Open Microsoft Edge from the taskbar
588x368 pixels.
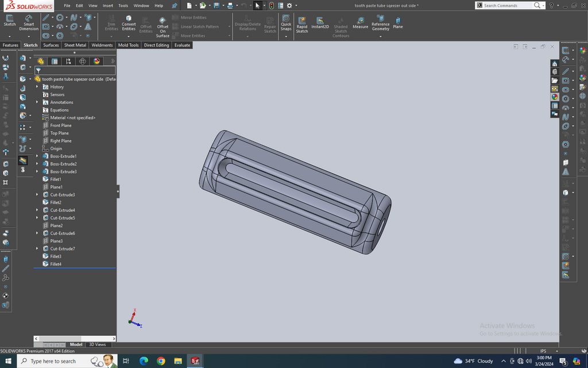point(144,361)
